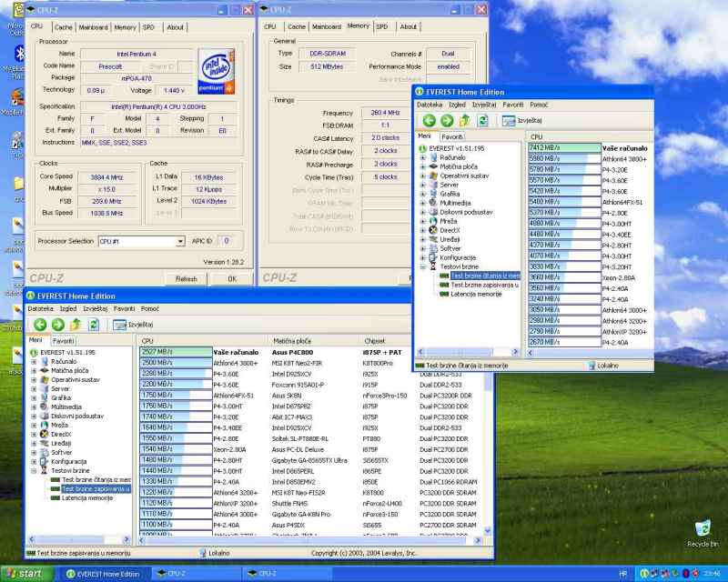Open Pomoć menu in bottom EVEREST window
The image size is (728, 582).
[149, 308]
